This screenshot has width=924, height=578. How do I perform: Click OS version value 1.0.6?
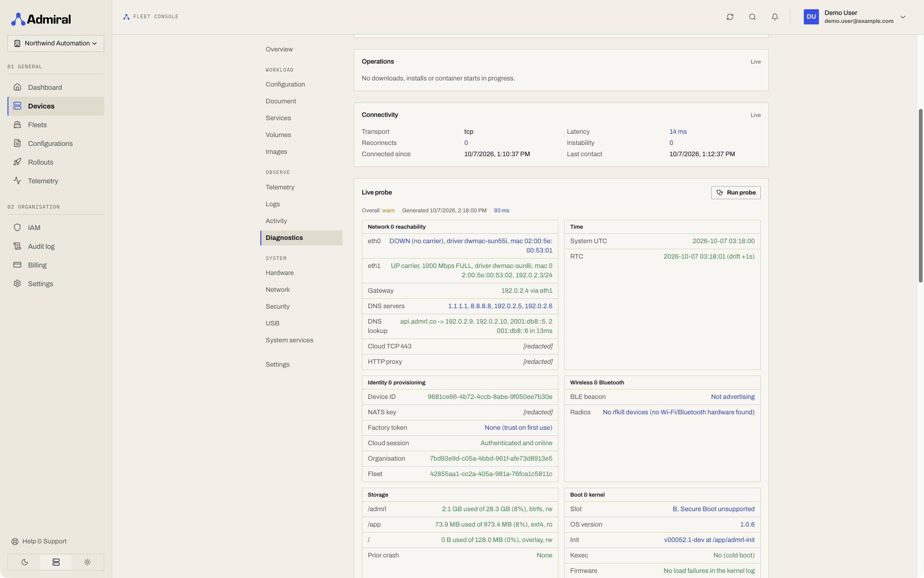click(747, 525)
